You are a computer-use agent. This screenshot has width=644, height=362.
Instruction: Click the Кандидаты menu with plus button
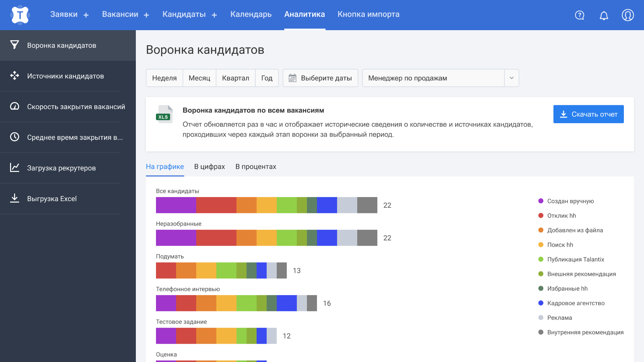(x=190, y=14)
